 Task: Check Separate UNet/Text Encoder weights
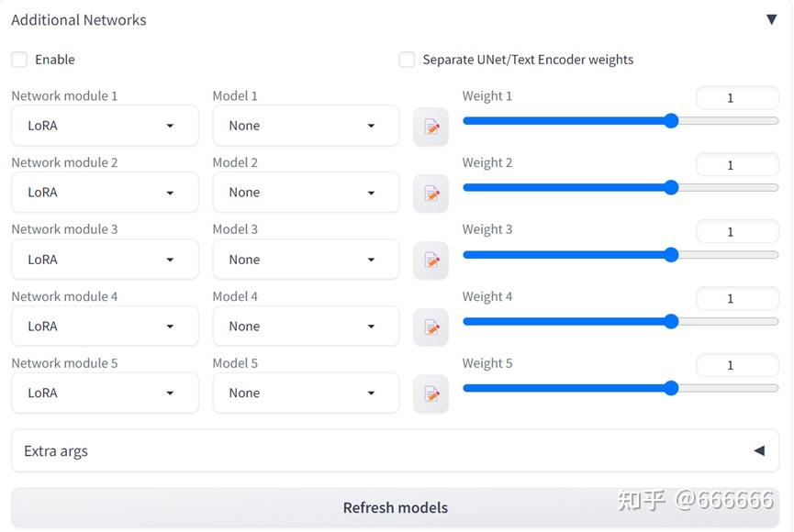point(407,60)
